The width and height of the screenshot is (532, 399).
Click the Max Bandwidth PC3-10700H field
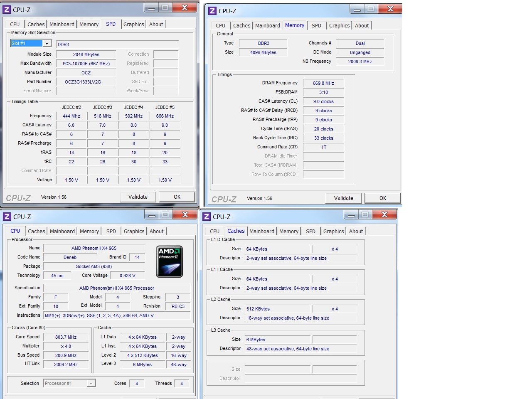coord(86,64)
